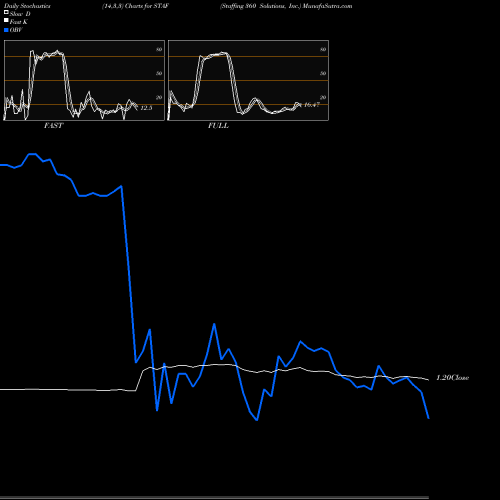Click the 12.5 value in FAST chart

click(x=146, y=108)
